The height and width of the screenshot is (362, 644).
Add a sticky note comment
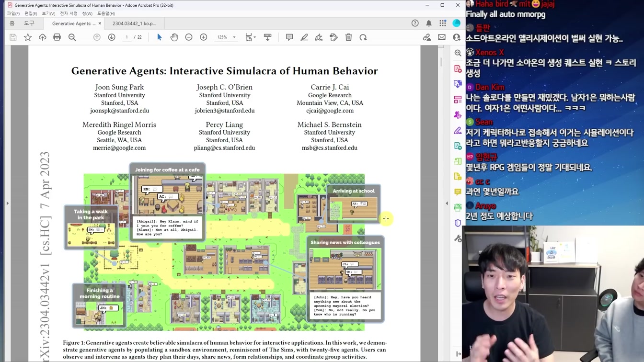(x=289, y=37)
